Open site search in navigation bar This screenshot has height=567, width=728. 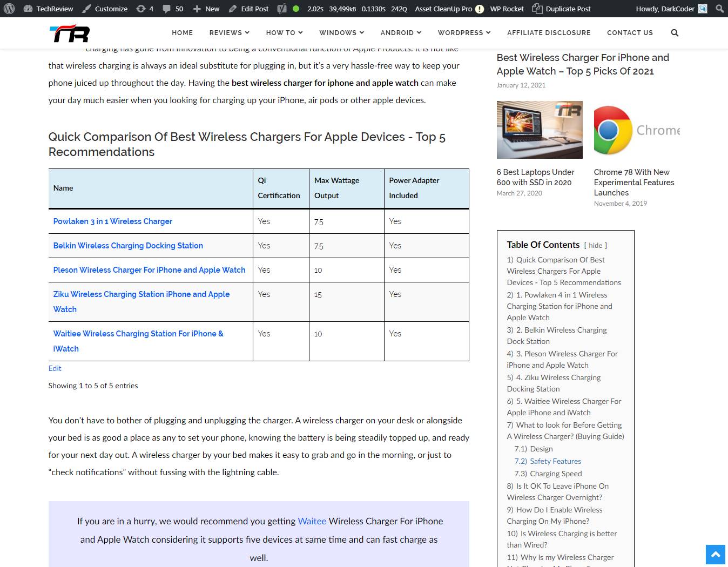675,33
